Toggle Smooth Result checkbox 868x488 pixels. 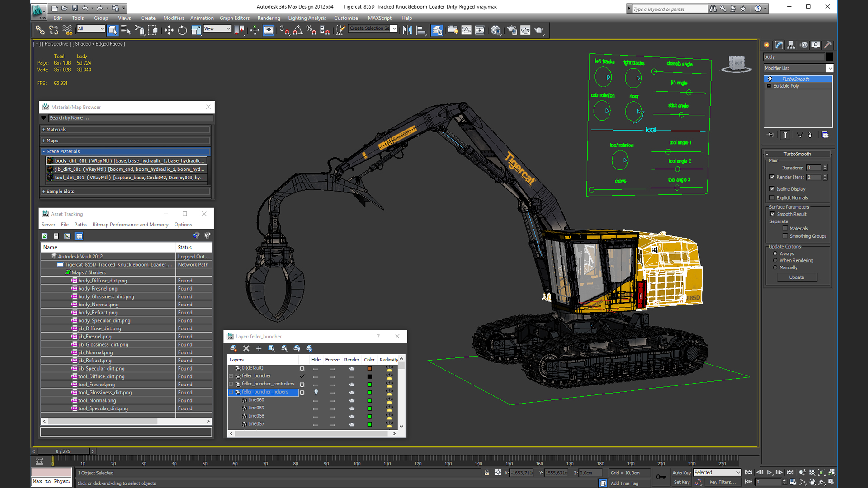[773, 214]
